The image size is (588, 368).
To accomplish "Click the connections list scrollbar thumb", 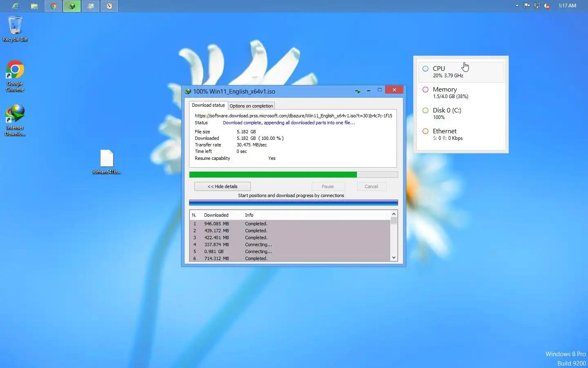I will coord(394,221).
